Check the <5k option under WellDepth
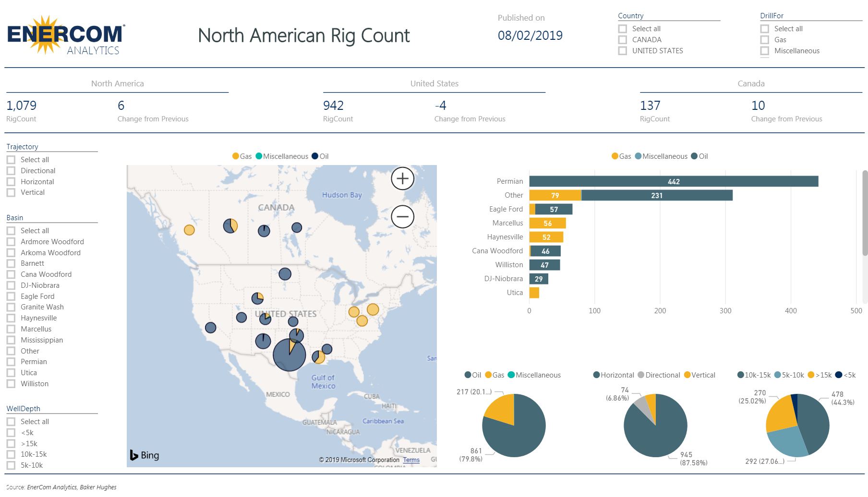This screenshot has height=497, width=868. pyautogui.click(x=11, y=432)
